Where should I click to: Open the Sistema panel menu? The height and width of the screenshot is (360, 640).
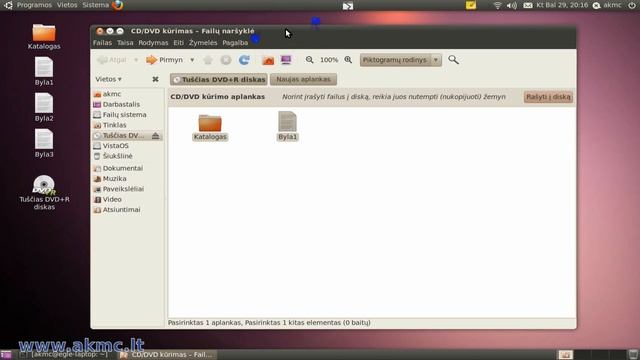[x=96, y=5]
